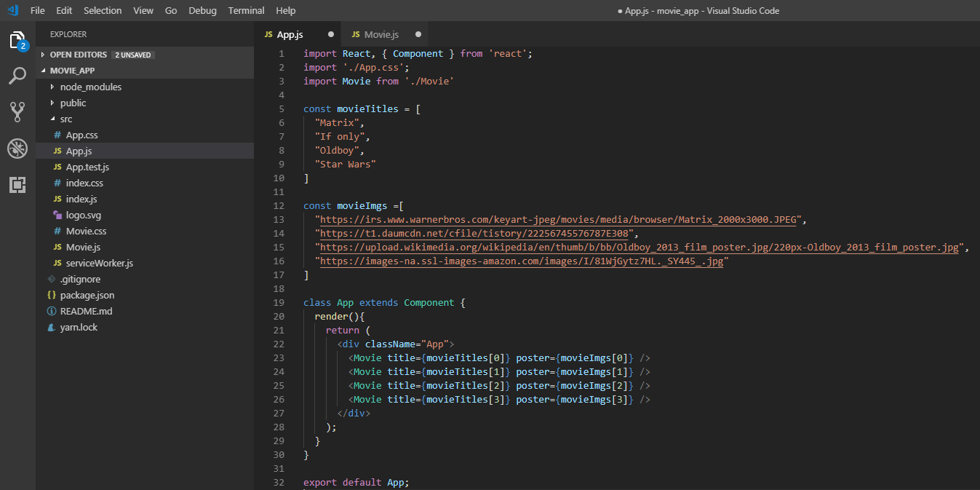980x490 pixels.
Task: Click line number 19 in gutter
Action: coord(279,302)
